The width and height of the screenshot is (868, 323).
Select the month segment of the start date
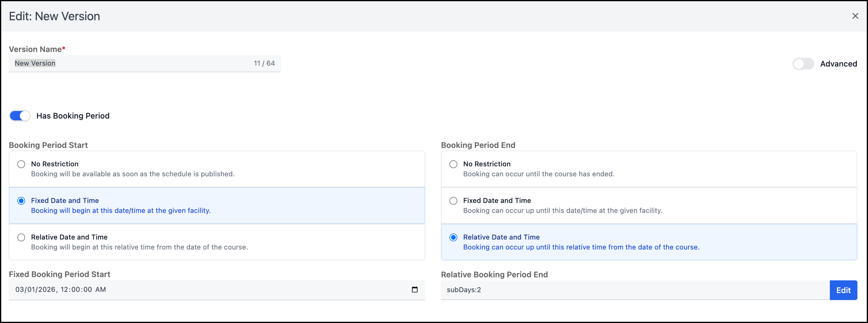coord(20,289)
